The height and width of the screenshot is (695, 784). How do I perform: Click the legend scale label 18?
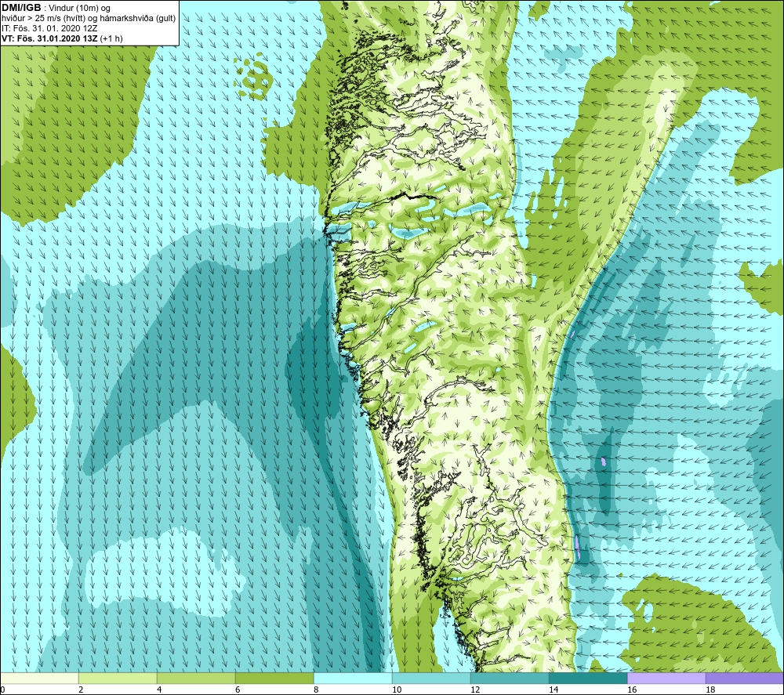click(710, 690)
